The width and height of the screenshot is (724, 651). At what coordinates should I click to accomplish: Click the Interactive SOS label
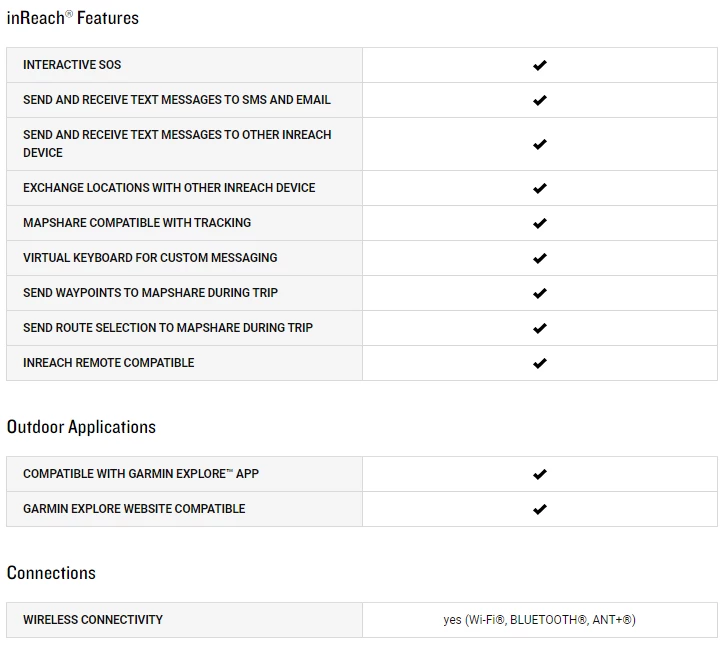click(72, 65)
